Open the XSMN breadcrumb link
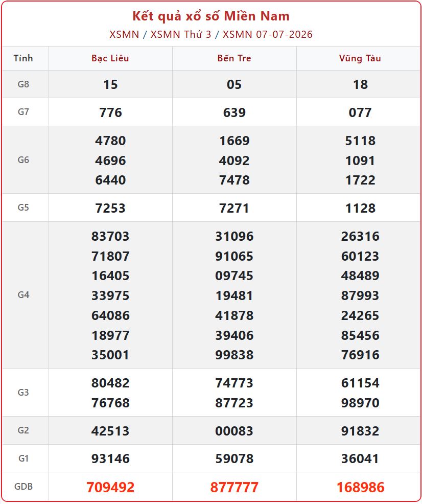The height and width of the screenshot is (504, 422). pyautogui.click(x=124, y=34)
